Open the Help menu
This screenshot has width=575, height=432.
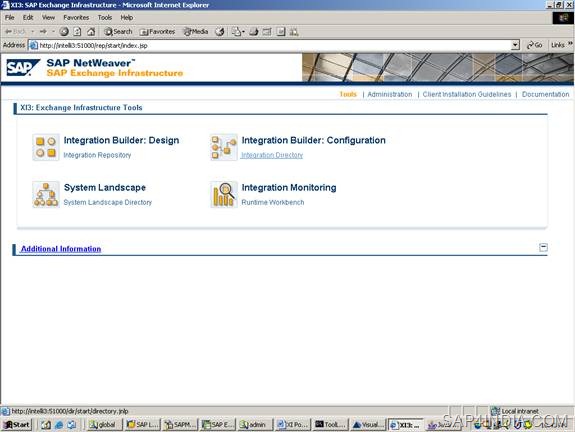point(127,17)
